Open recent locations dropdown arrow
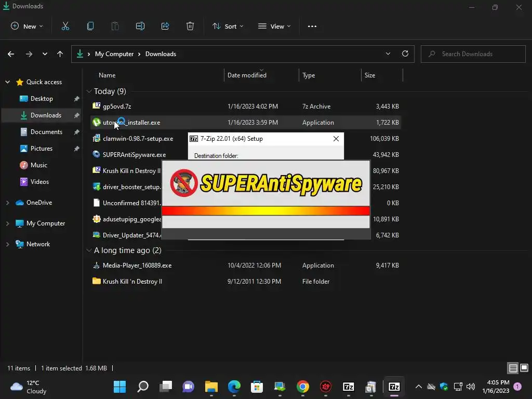This screenshot has height=399, width=532. [x=45, y=54]
